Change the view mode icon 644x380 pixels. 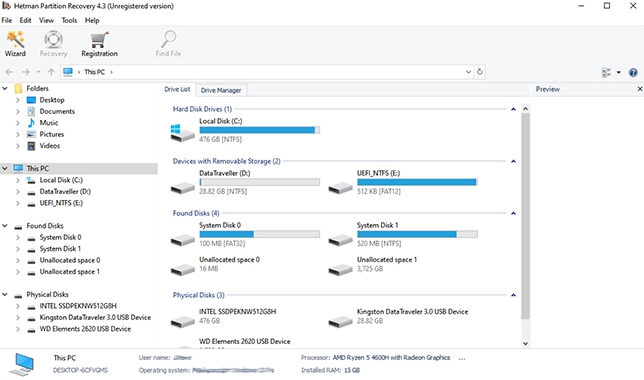(x=606, y=73)
